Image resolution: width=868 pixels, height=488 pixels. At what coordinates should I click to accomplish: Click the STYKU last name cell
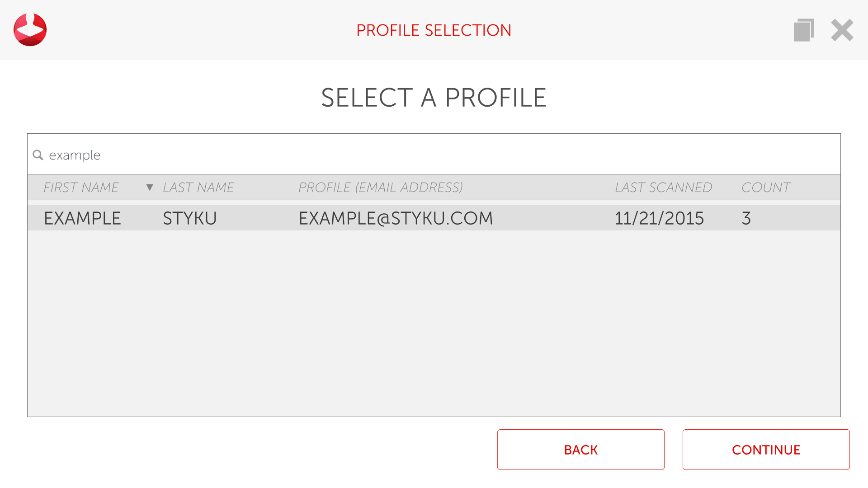tap(190, 218)
